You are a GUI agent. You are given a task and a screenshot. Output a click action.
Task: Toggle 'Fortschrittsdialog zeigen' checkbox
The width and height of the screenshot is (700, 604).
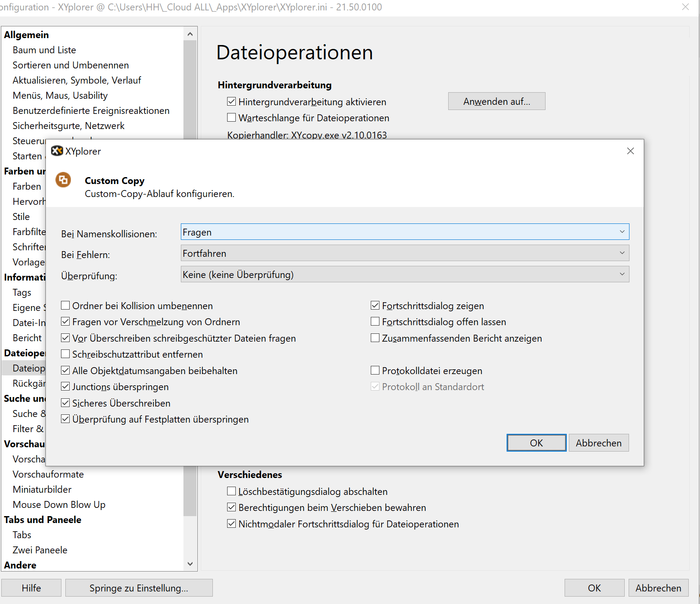tap(375, 306)
